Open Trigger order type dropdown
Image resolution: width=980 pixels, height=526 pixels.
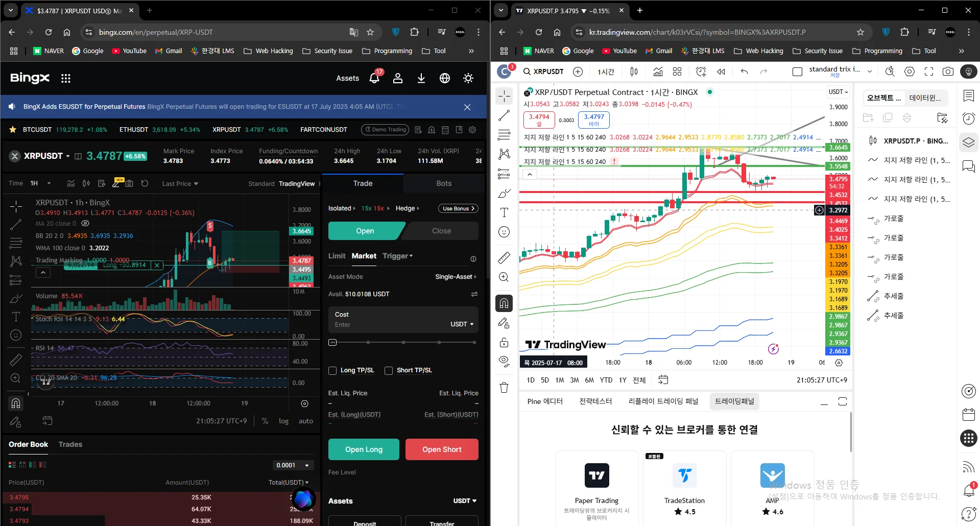click(398, 256)
